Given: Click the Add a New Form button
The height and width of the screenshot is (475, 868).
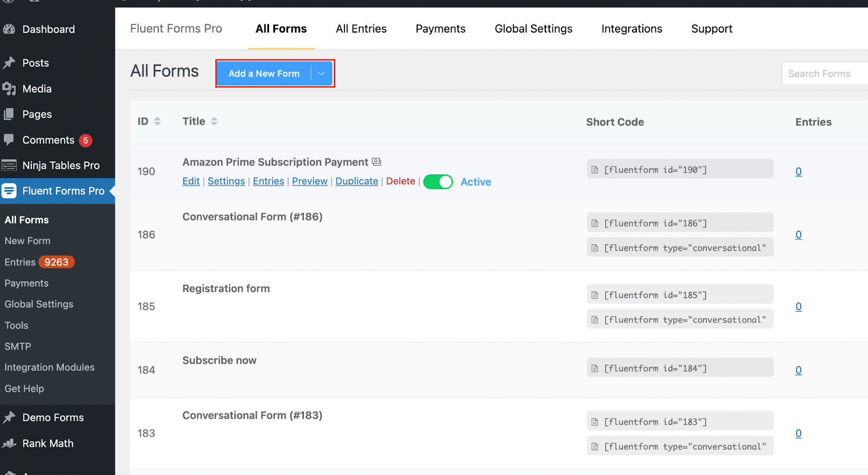Looking at the screenshot, I should click(x=264, y=73).
